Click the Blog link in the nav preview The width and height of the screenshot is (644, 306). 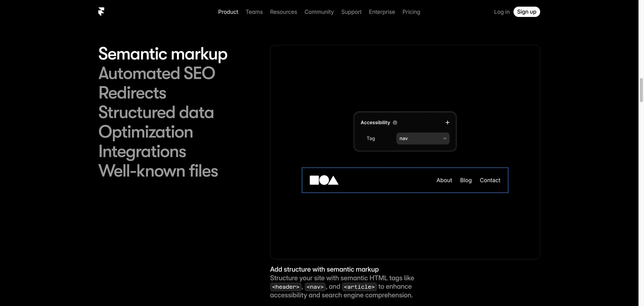(x=466, y=180)
